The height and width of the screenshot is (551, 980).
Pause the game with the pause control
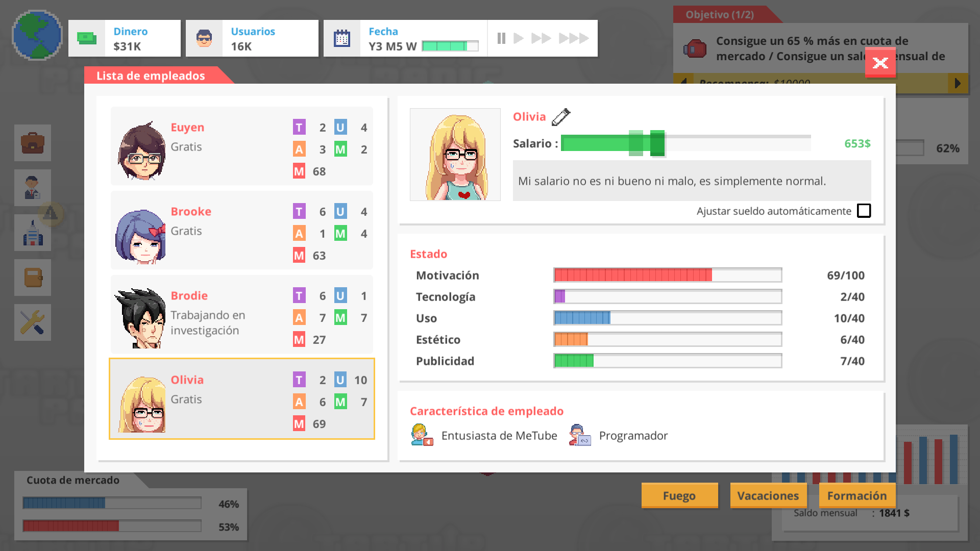[501, 38]
